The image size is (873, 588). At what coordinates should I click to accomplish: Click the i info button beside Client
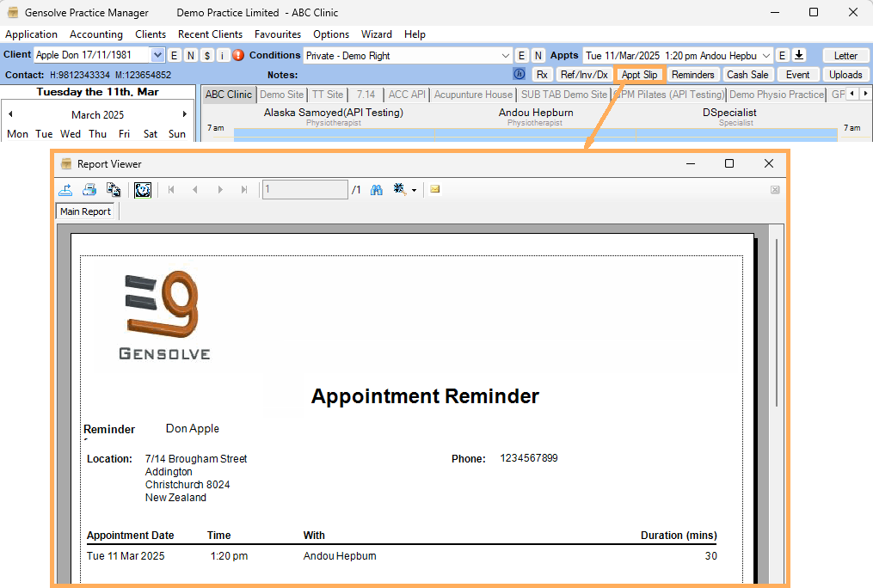click(x=223, y=55)
